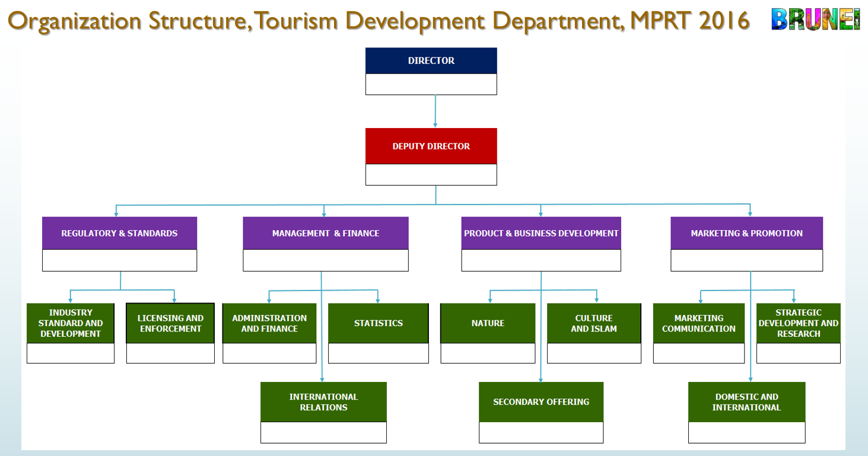Screen dimensions: 868x456
Task: Click the Organization Structure slide title
Action: (x=379, y=21)
